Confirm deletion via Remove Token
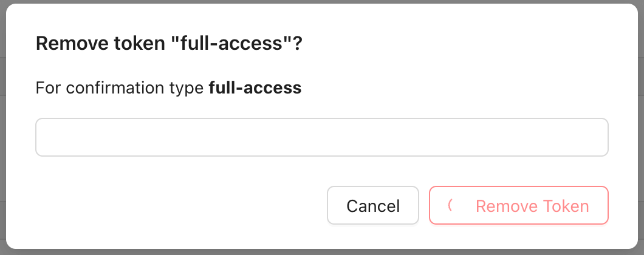The height and width of the screenshot is (255, 644). tap(519, 206)
